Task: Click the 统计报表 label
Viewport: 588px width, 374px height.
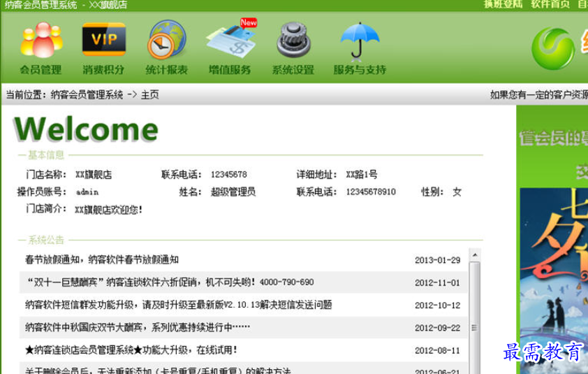Action: coord(166,70)
